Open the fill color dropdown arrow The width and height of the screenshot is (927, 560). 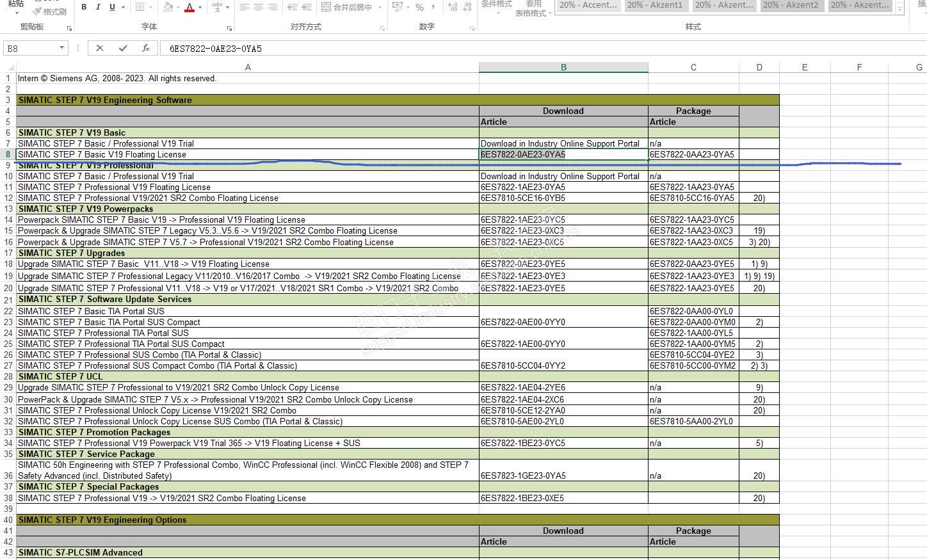[x=179, y=7]
